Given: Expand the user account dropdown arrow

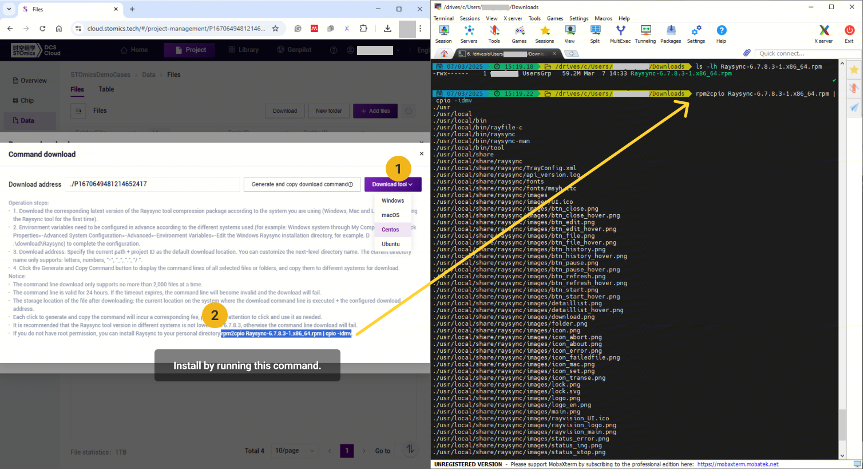Looking at the screenshot, I should [399, 50].
